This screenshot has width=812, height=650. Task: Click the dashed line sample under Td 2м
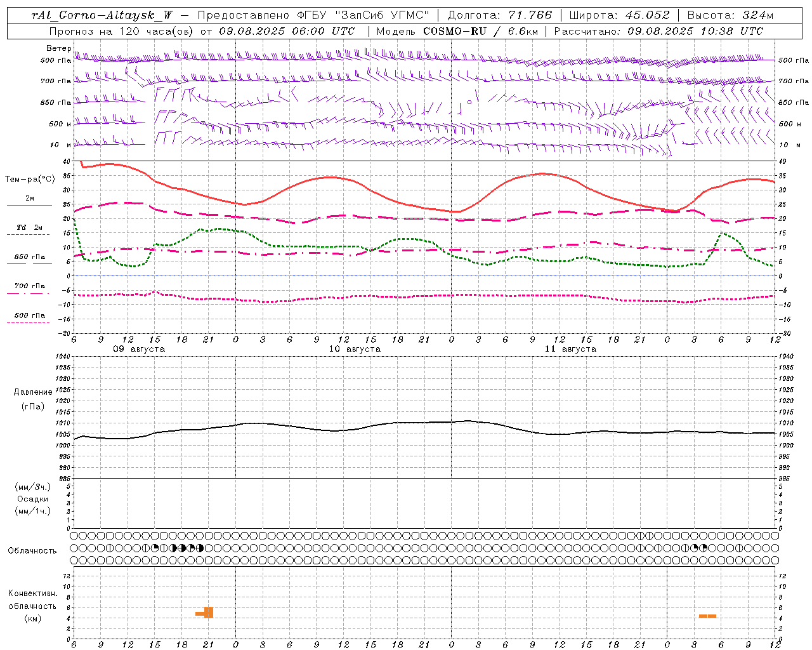(28, 234)
